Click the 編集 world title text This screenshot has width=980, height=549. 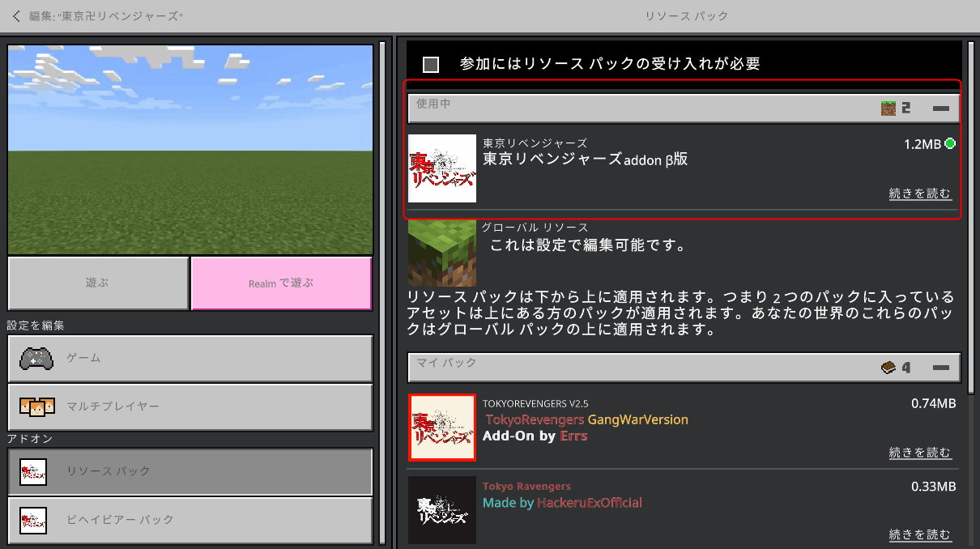[x=106, y=16]
